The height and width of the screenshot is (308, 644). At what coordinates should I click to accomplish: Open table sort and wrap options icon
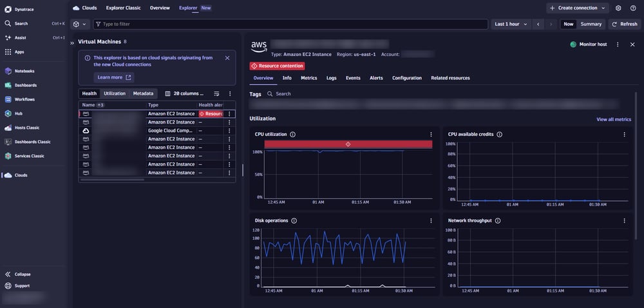[217, 93]
